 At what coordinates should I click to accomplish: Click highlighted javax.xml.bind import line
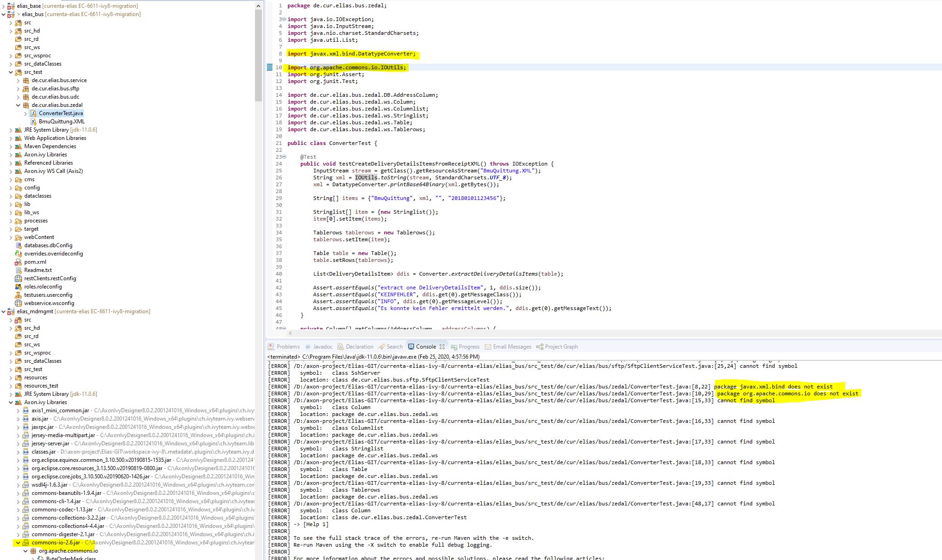coord(351,53)
